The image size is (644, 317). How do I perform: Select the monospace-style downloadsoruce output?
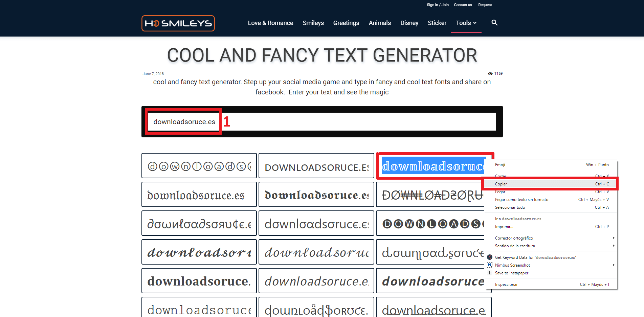[x=199, y=307]
